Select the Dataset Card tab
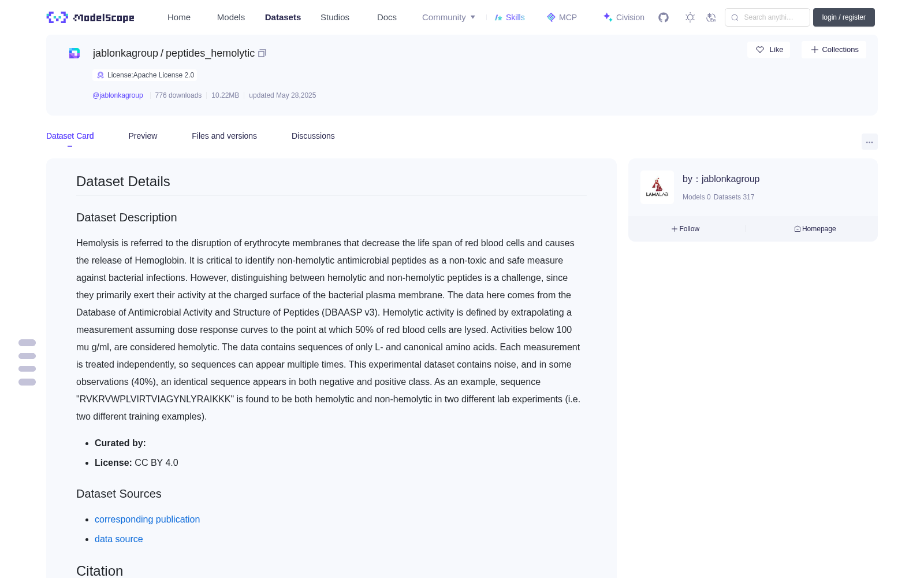 click(x=70, y=136)
